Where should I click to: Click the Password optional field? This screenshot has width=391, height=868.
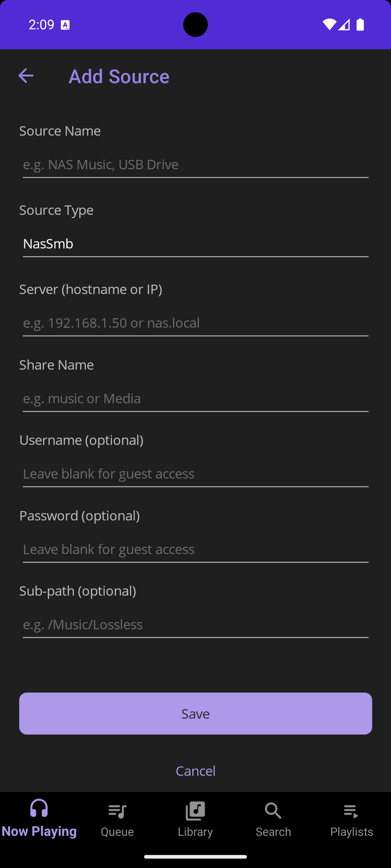pos(195,549)
